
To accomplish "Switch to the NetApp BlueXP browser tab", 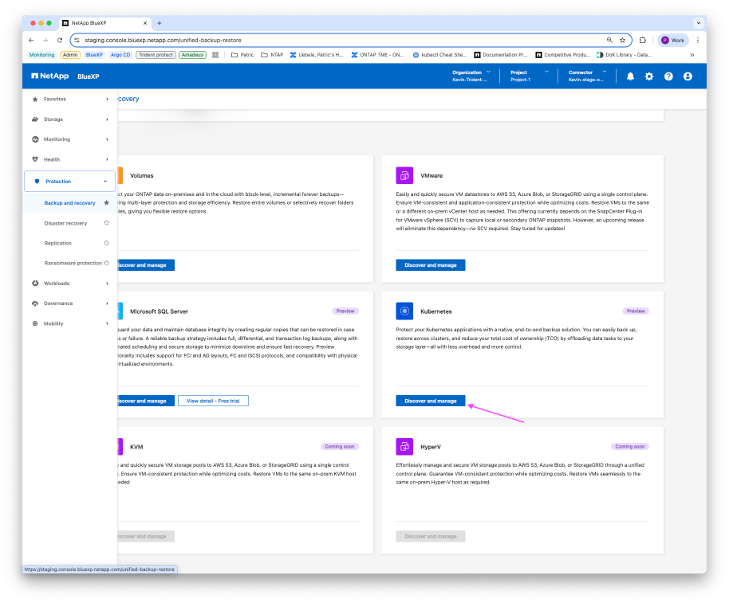I will [x=105, y=23].
